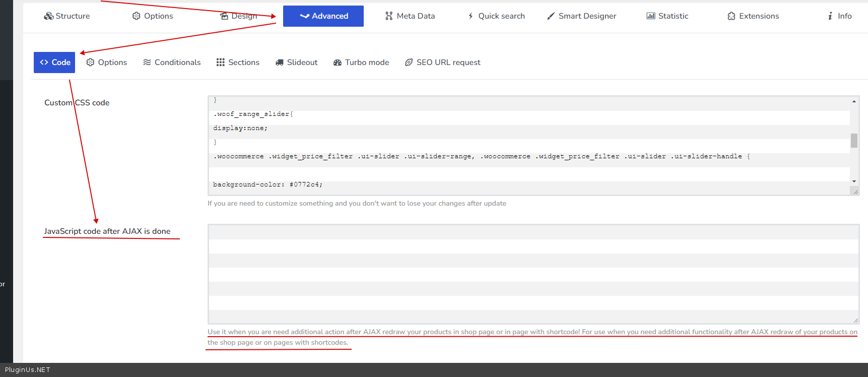
Task: Switch to the Code sub-tab
Action: tap(54, 62)
